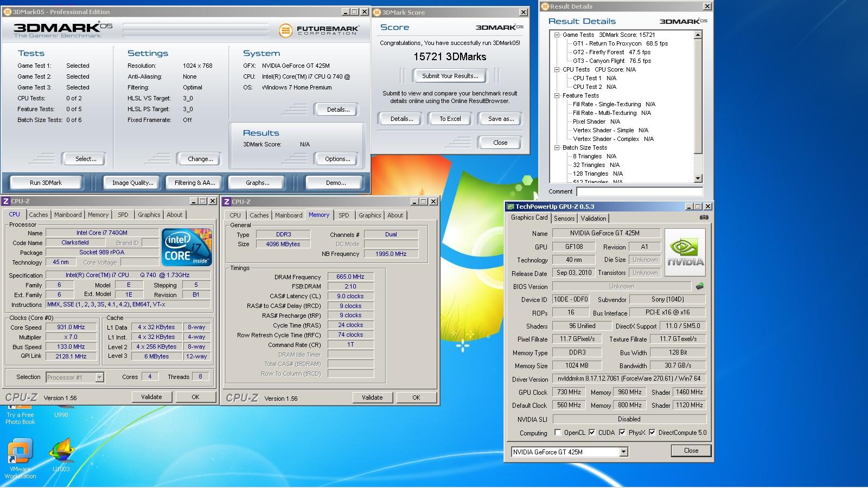Collapse the CPU Tests tree node
868x488 pixels.
(x=557, y=69)
